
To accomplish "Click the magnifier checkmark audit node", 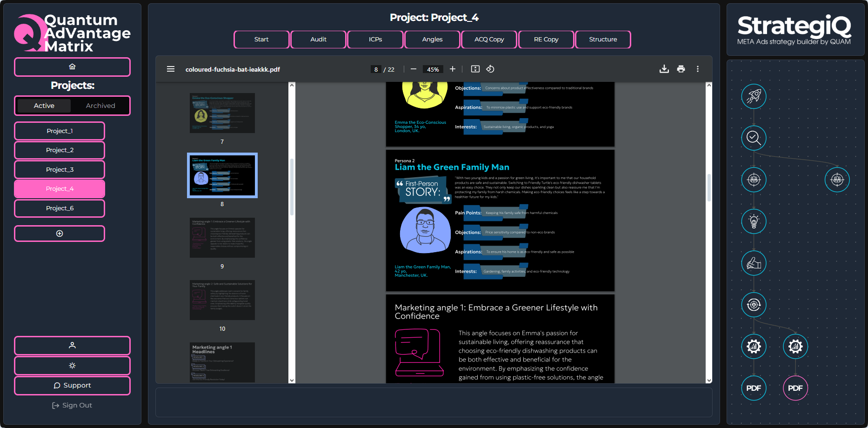I will [754, 138].
